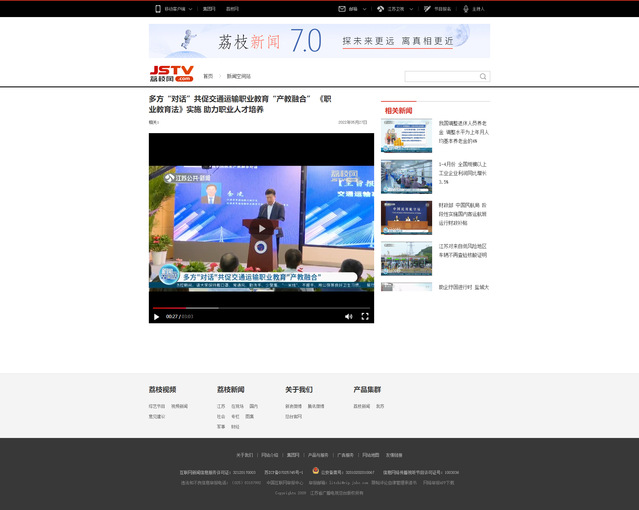This screenshot has height=510, width=639.
Task: Click the JSTV 荔枝网 logo
Action: pos(171,74)
